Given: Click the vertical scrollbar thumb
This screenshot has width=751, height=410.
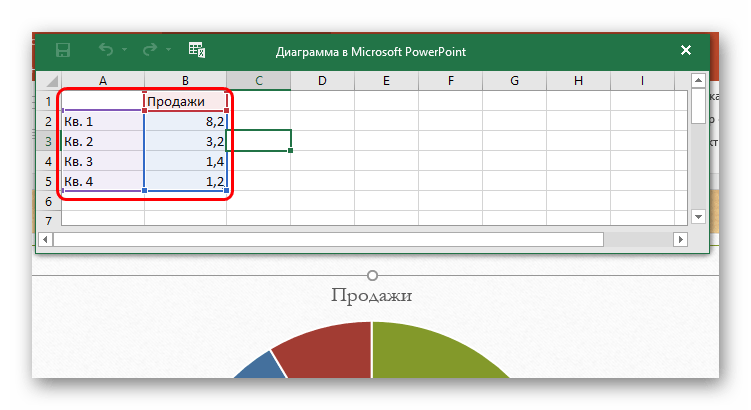Looking at the screenshot, I should 698,105.
